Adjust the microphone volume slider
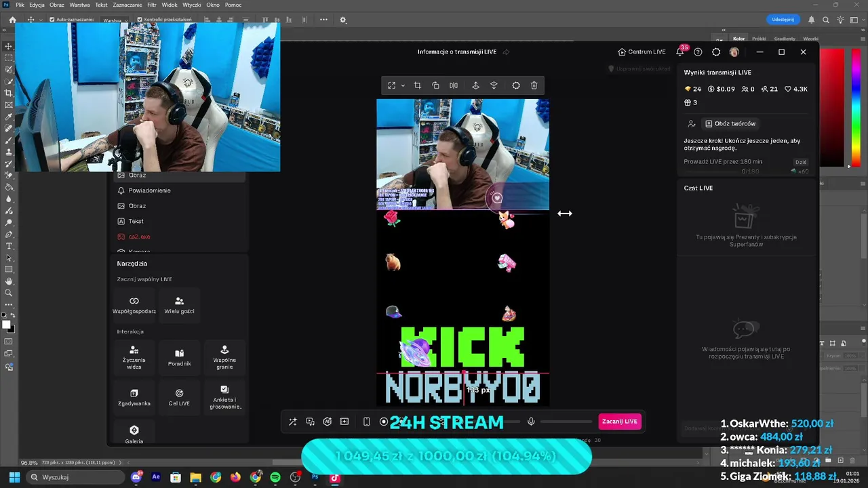Screen dimensions: 868x488 [566, 422]
